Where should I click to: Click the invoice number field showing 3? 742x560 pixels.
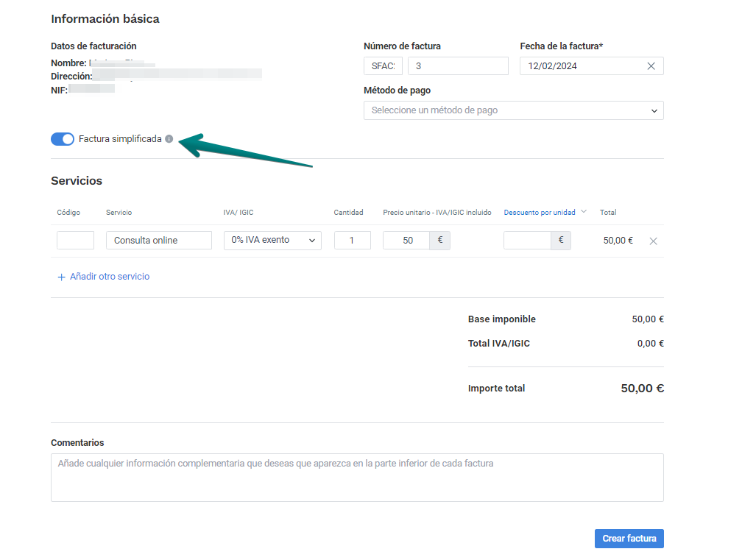[457, 66]
